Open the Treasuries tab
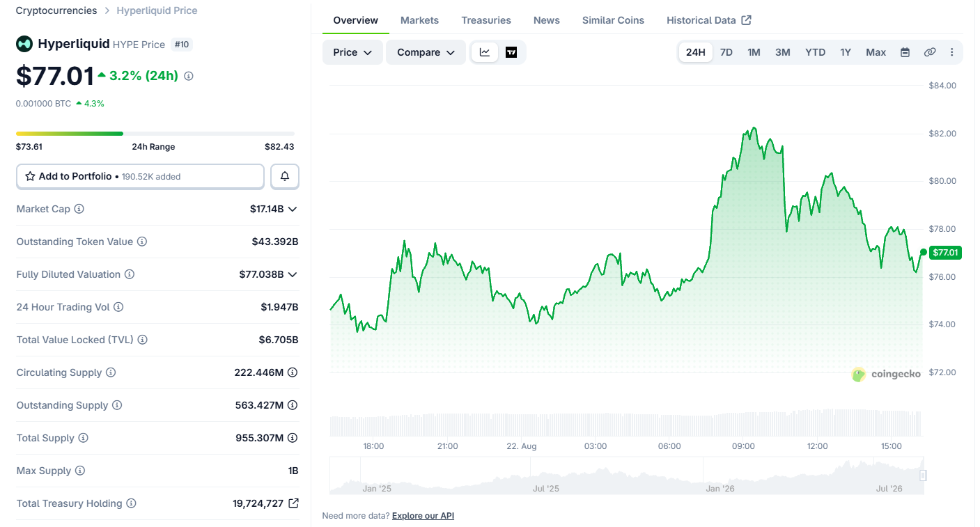The width and height of the screenshot is (980, 527). pyautogui.click(x=486, y=20)
